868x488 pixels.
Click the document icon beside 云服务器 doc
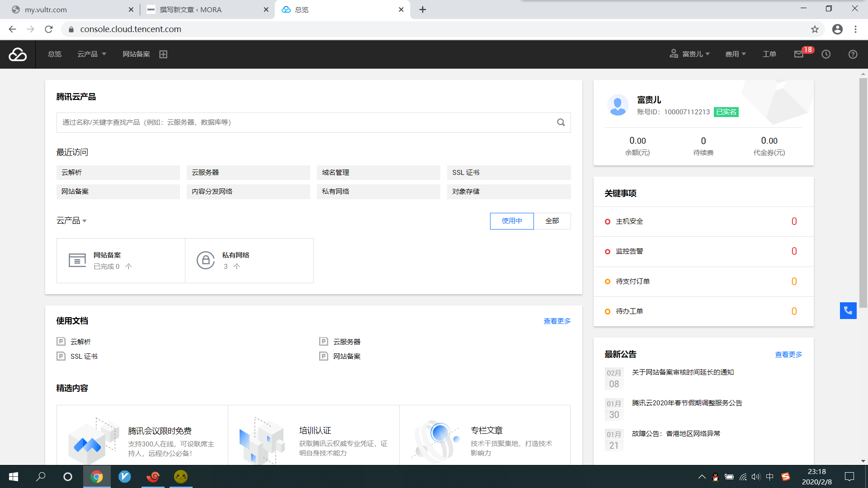[324, 342]
